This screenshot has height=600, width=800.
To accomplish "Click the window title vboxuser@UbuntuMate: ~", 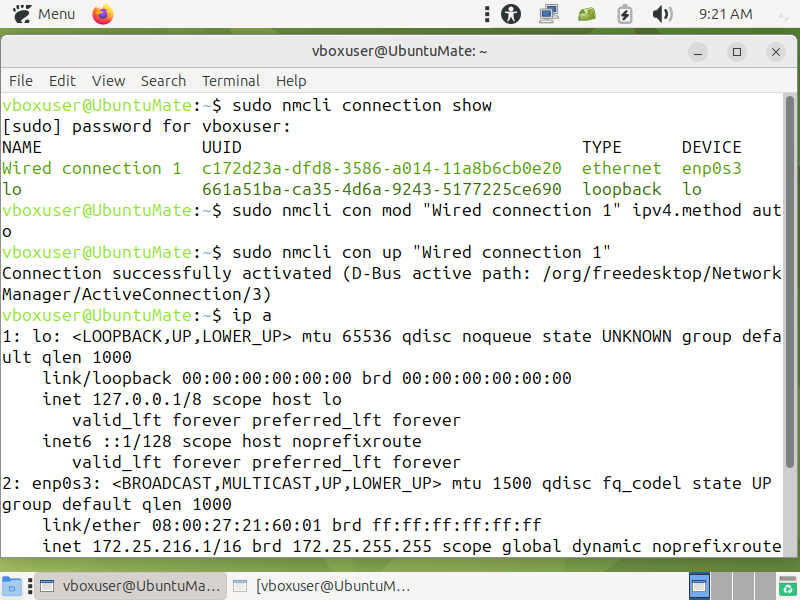I will tap(399, 52).
